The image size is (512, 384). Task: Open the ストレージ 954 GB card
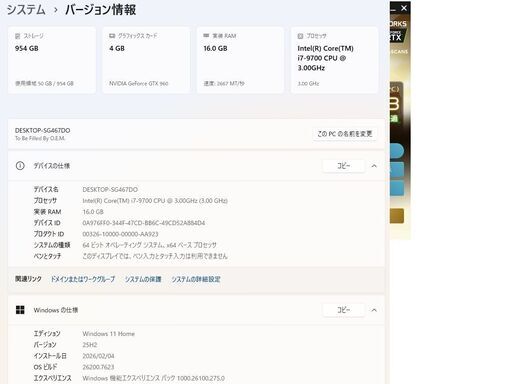[x=52, y=60]
